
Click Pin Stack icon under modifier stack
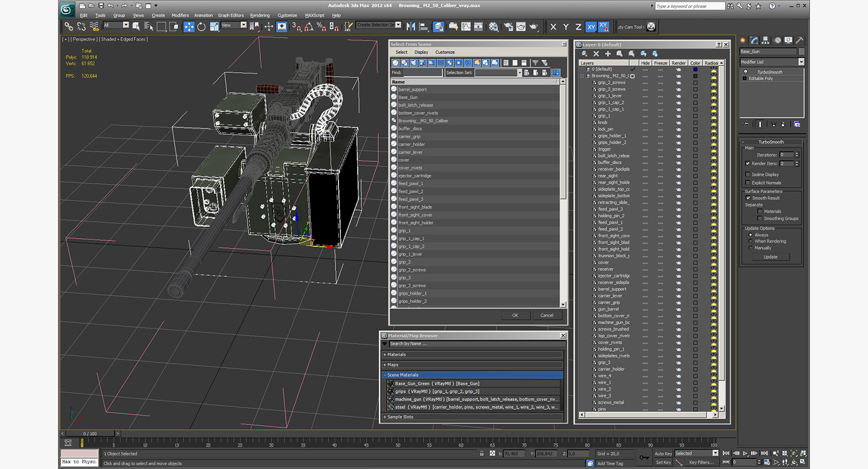pyautogui.click(x=747, y=124)
